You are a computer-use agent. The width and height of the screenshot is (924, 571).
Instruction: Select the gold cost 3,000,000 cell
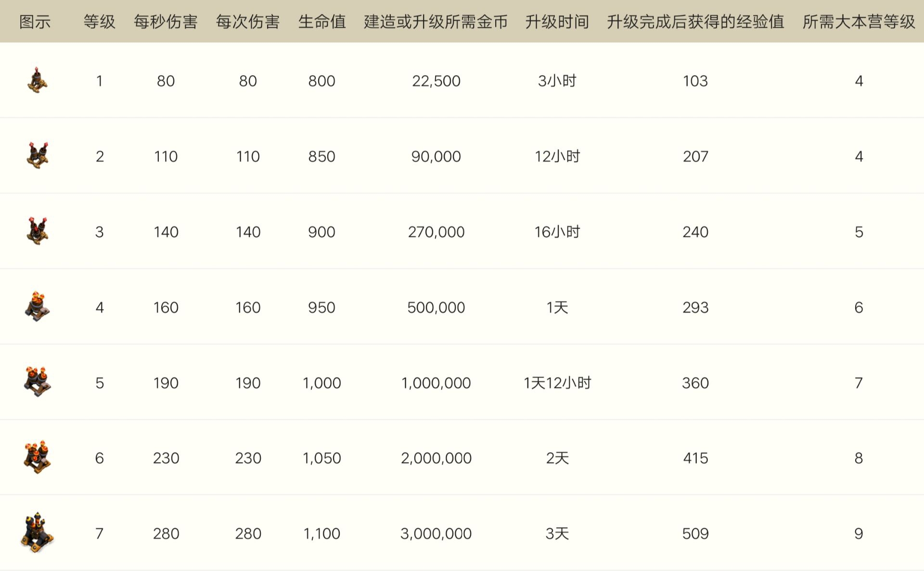click(x=436, y=534)
